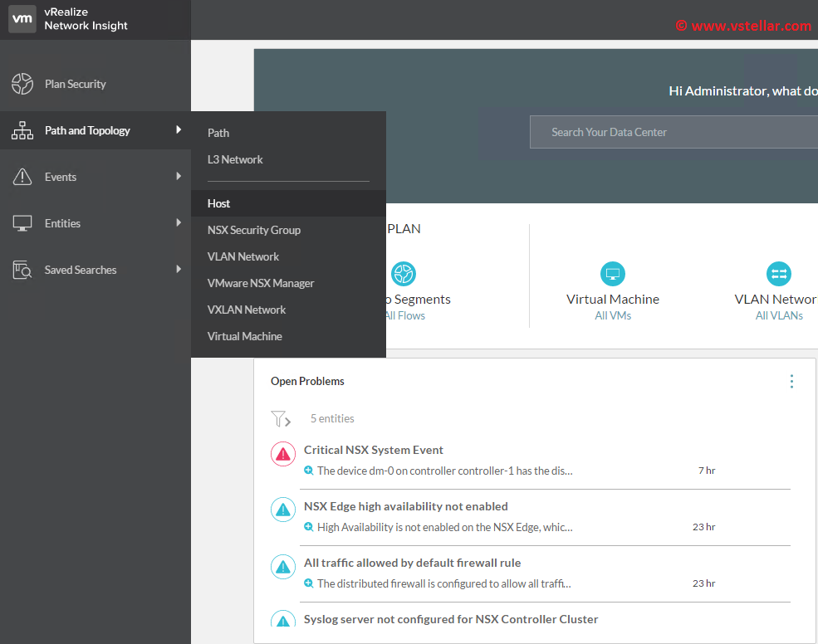Click the Virtual Machine monitor icon
This screenshot has height=644, width=818.
click(x=612, y=274)
